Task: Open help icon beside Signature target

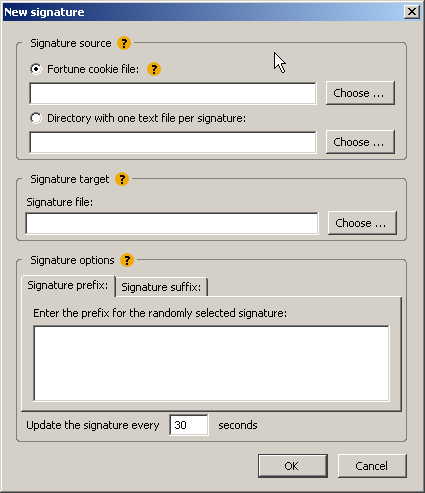Action: pyautogui.click(x=122, y=179)
